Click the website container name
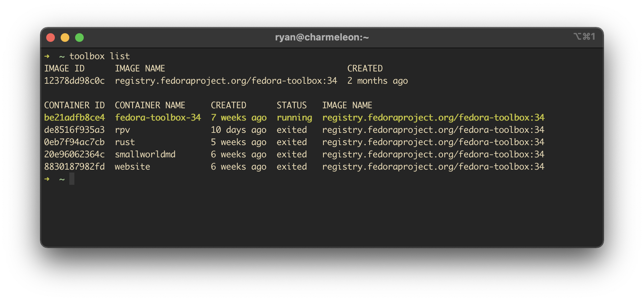The height and width of the screenshot is (301, 644). pyautogui.click(x=132, y=167)
